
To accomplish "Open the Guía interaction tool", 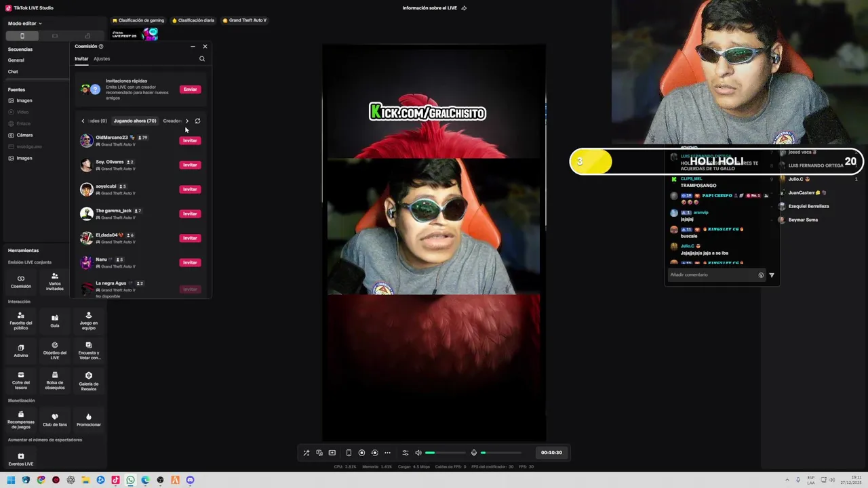I will (x=54, y=321).
